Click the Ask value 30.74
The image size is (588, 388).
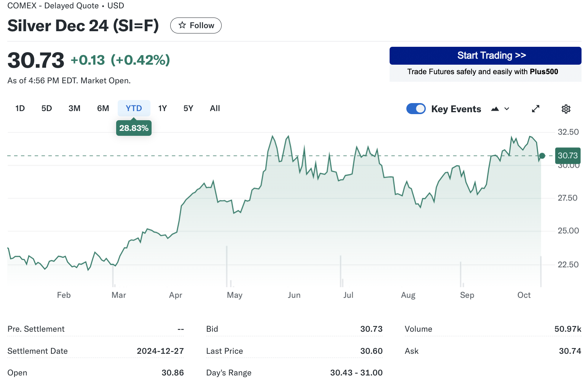pyautogui.click(x=570, y=351)
